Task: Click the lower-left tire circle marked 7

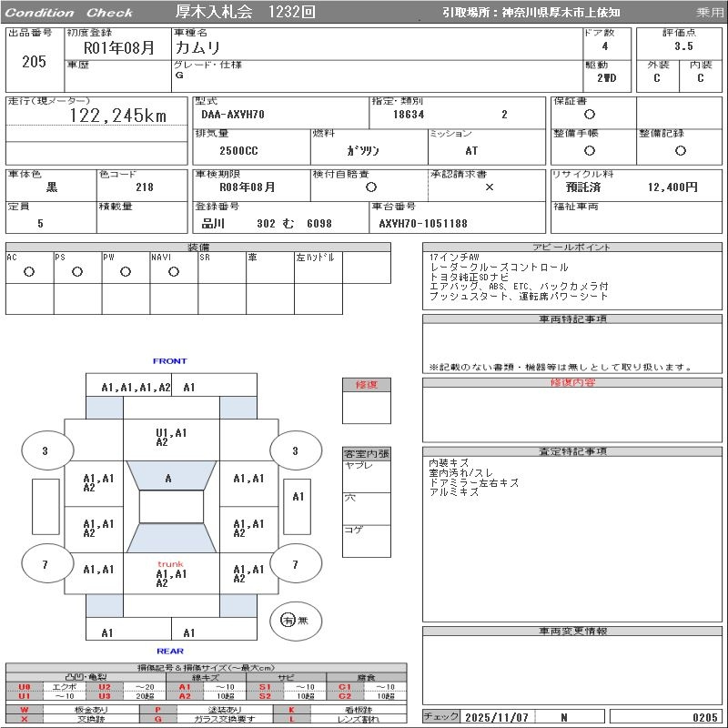Action: click(x=45, y=565)
